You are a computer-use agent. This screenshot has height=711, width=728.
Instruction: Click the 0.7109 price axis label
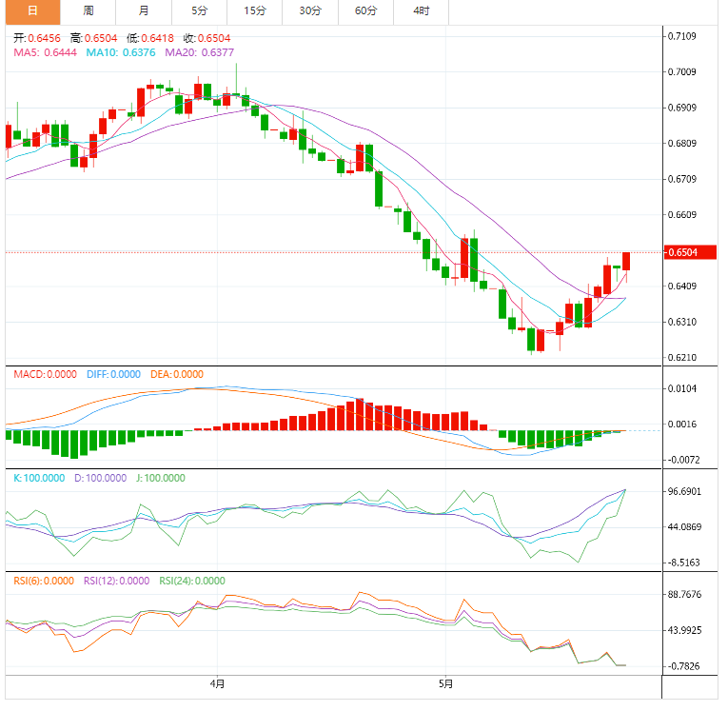pos(682,36)
